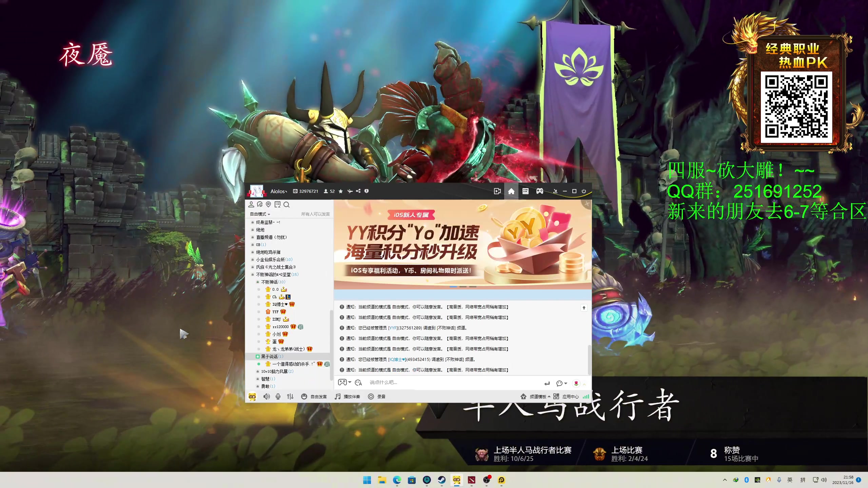The height and width of the screenshot is (488, 868).
Task: Select user zz120000 in the list
Action: pyautogui.click(x=284, y=327)
